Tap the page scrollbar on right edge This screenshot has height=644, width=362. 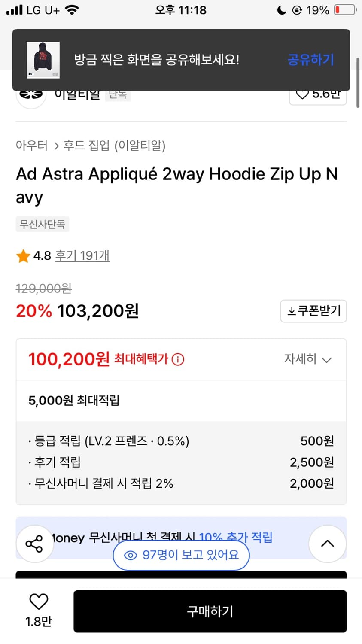pos(358,82)
